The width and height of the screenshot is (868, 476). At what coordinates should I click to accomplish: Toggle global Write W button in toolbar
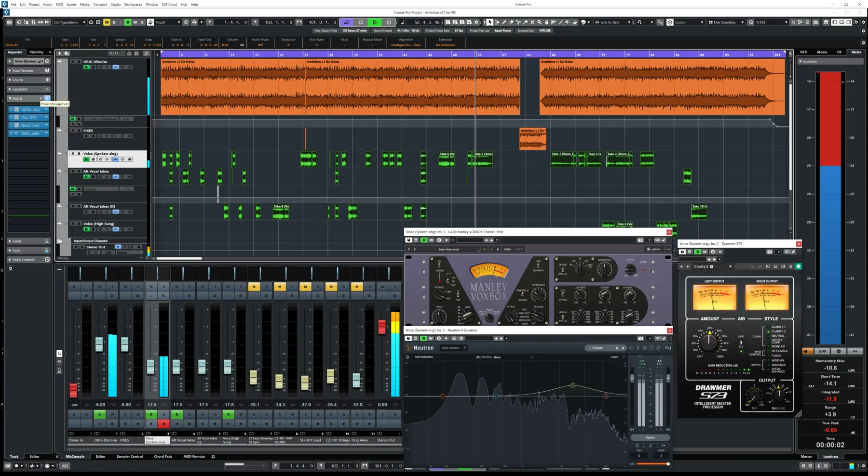(x=135, y=22)
